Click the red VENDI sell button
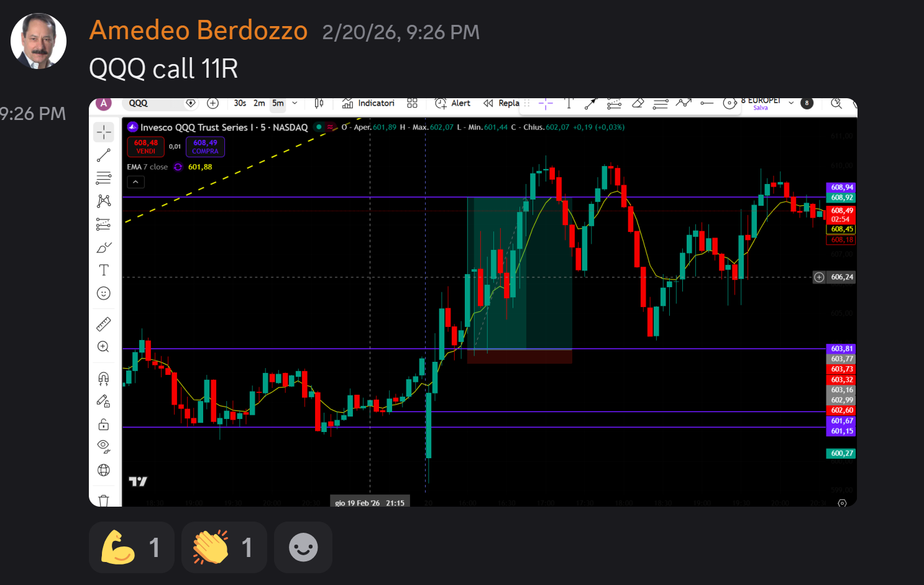Viewport: 924px width, 585px height. click(x=146, y=147)
